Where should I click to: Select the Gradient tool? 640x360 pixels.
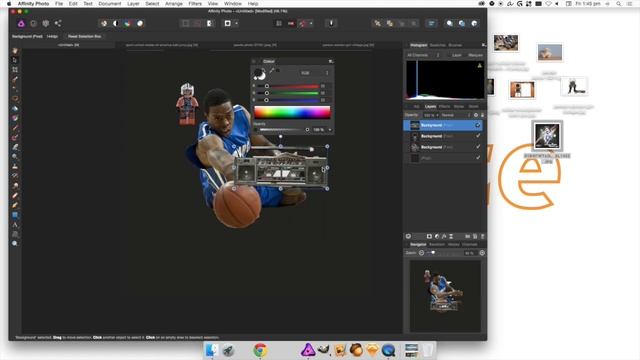click(15, 118)
